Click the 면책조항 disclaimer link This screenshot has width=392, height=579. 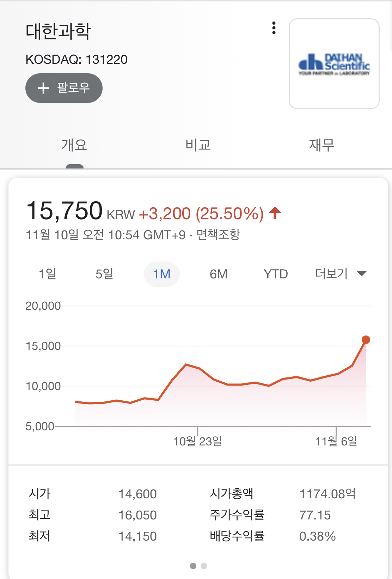point(218,235)
